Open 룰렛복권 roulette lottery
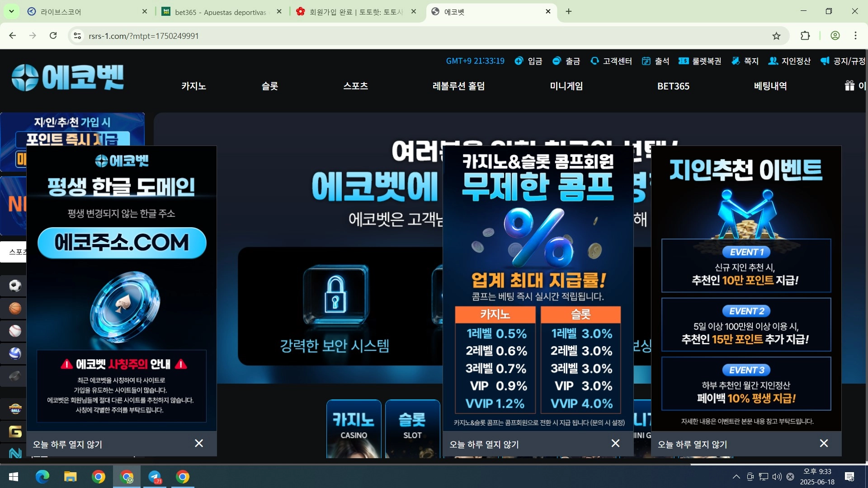The height and width of the screenshot is (488, 868). (700, 61)
